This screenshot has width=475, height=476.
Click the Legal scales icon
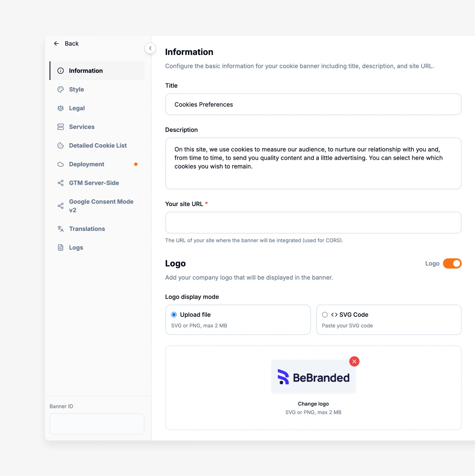click(60, 108)
